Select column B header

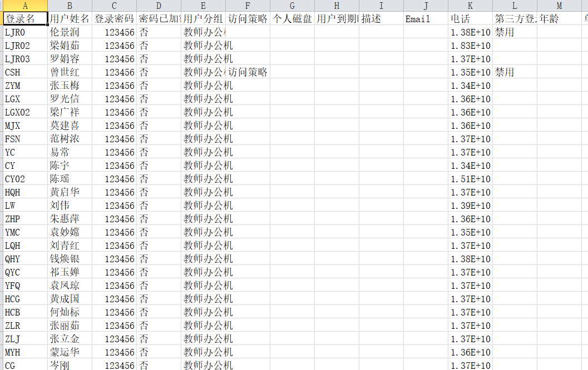coord(70,6)
